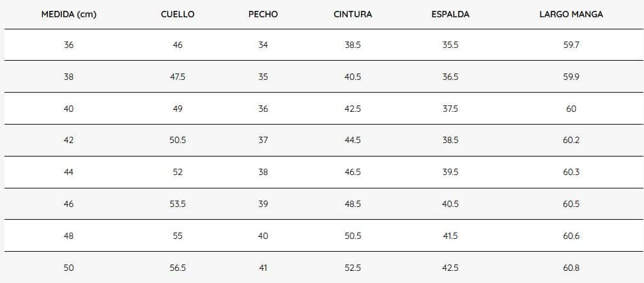Select the 56.5 cuello cell

pyautogui.click(x=178, y=268)
